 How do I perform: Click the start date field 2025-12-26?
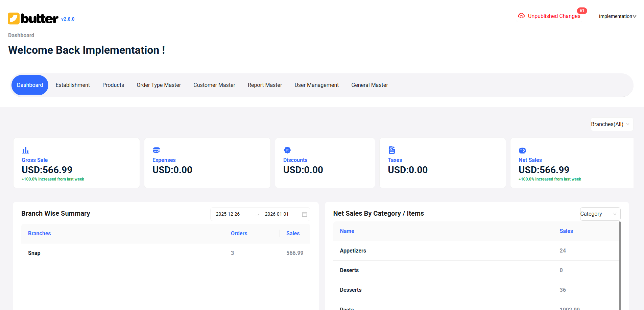(x=228, y=214)
